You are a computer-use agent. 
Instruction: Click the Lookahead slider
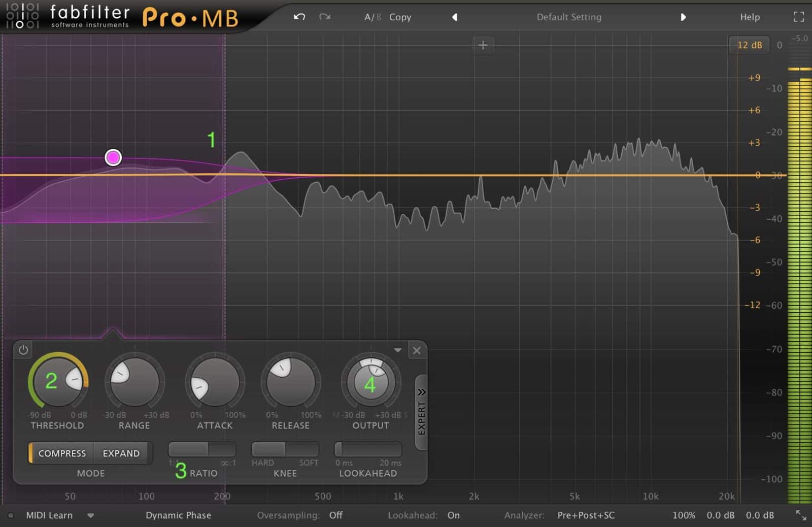(x=368, y=449)
